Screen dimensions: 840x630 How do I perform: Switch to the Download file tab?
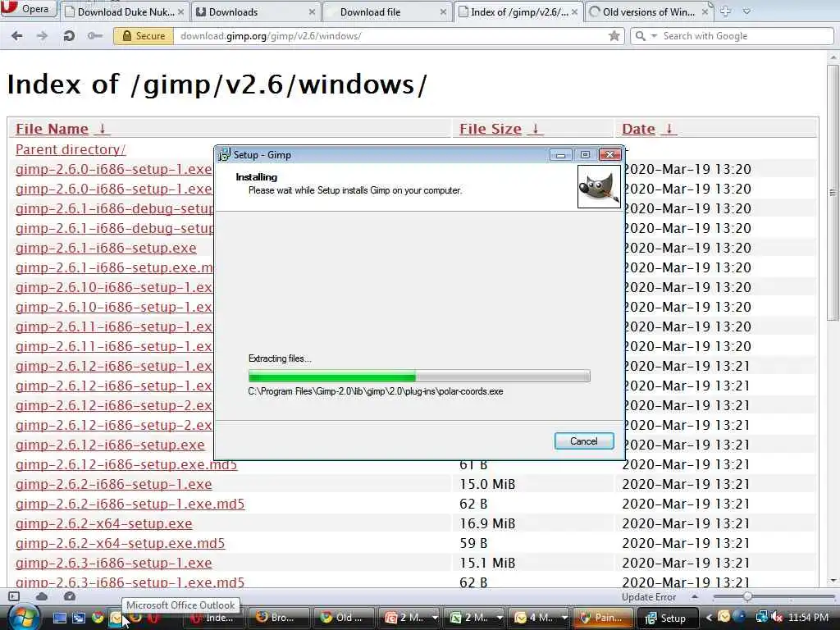(386, 11)
